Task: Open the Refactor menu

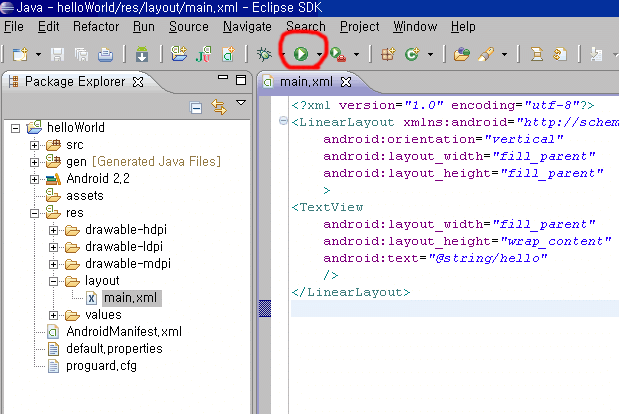Action: tap(96, 26)
